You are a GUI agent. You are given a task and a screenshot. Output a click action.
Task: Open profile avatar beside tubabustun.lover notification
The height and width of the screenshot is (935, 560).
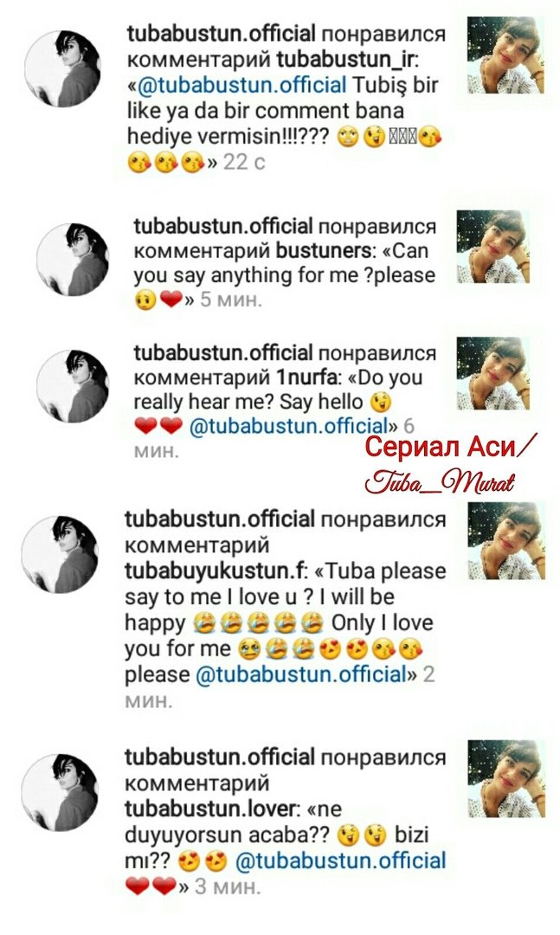[x=60, y=792]
